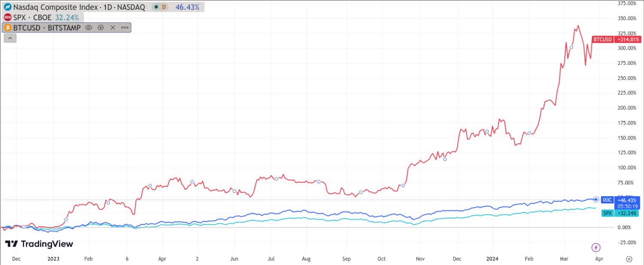Click the 225.00% price axis label
Viewport: 644px width, 265px height.
coord(627,93)
